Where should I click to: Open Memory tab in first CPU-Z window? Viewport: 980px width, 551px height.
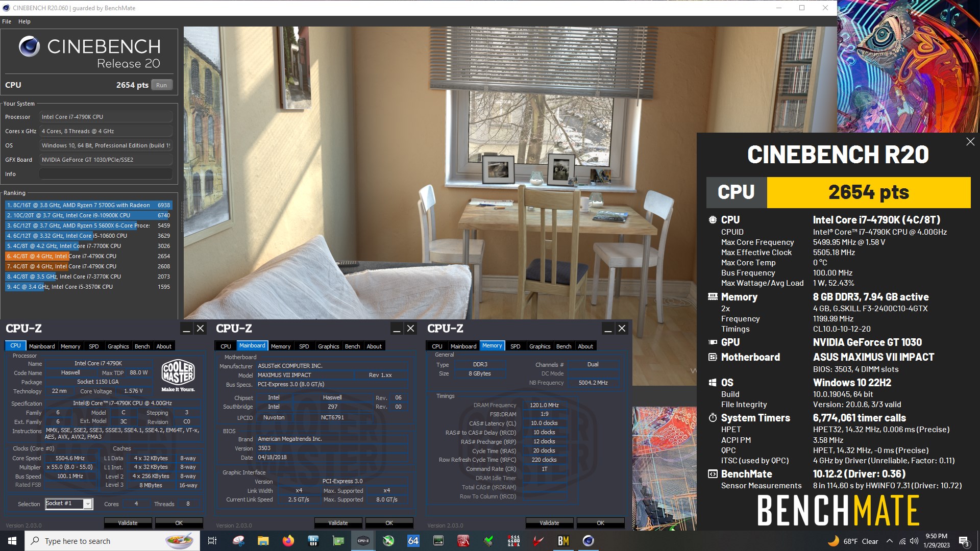(x=70, y=346)
